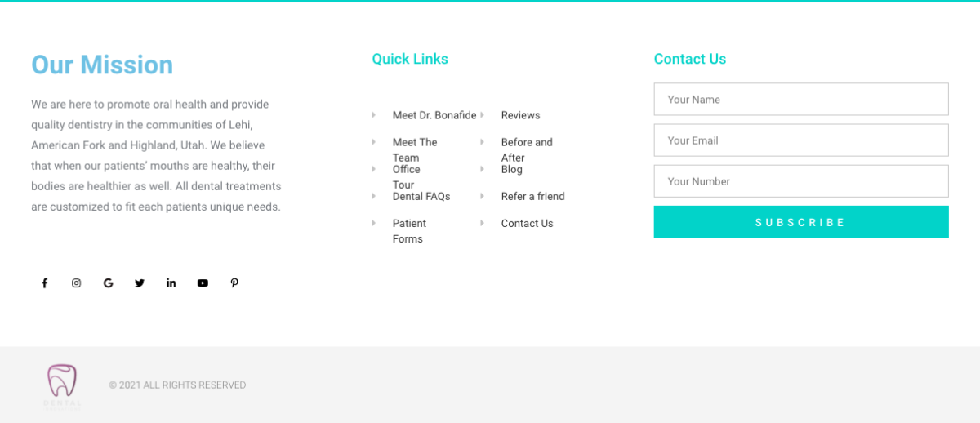Click the dental tooth logo in footer
The image size is (980, 423).
62,386
